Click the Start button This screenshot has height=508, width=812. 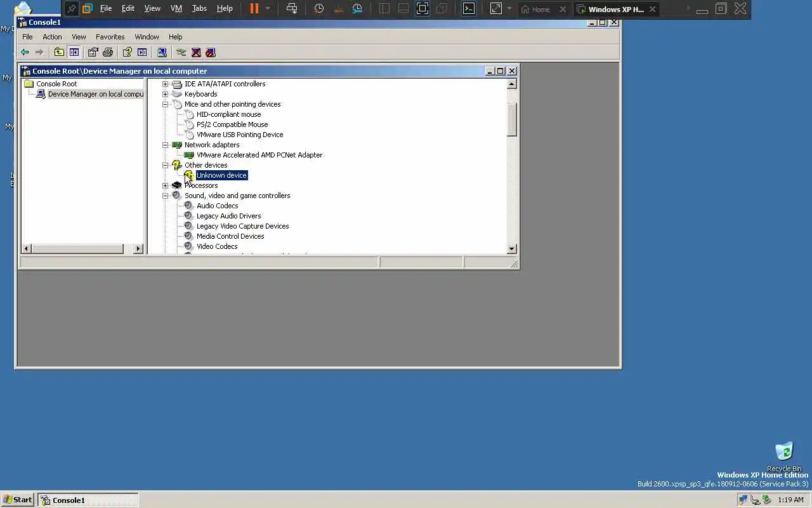[x=18, y=500]
